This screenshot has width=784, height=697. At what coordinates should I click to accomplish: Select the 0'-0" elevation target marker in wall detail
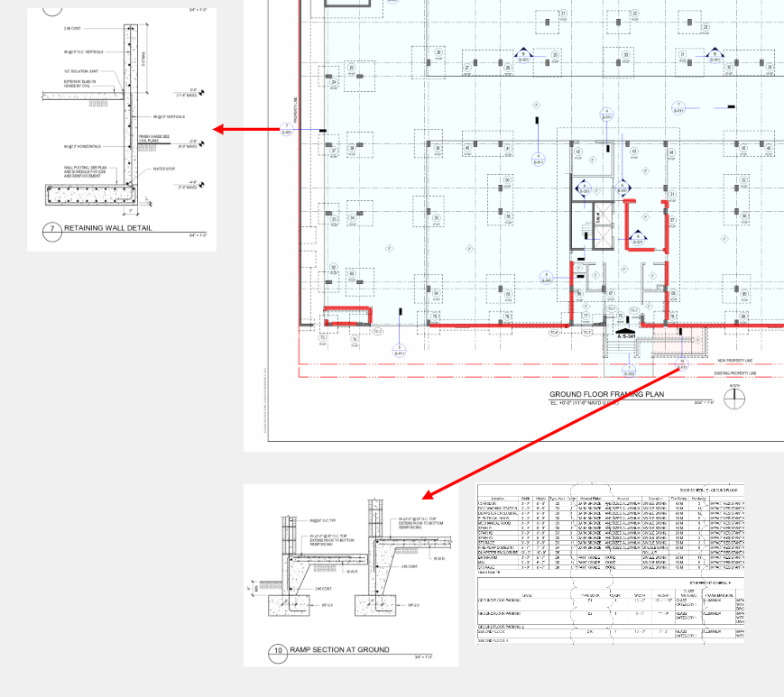[201, 92]
